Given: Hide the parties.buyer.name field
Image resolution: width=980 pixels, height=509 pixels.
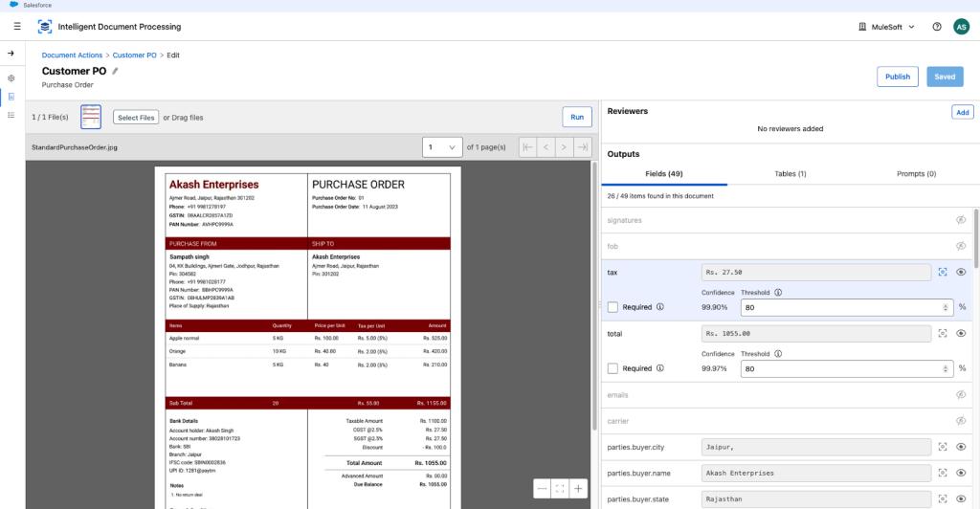Looking at the screenshot, I should point(961,473).
